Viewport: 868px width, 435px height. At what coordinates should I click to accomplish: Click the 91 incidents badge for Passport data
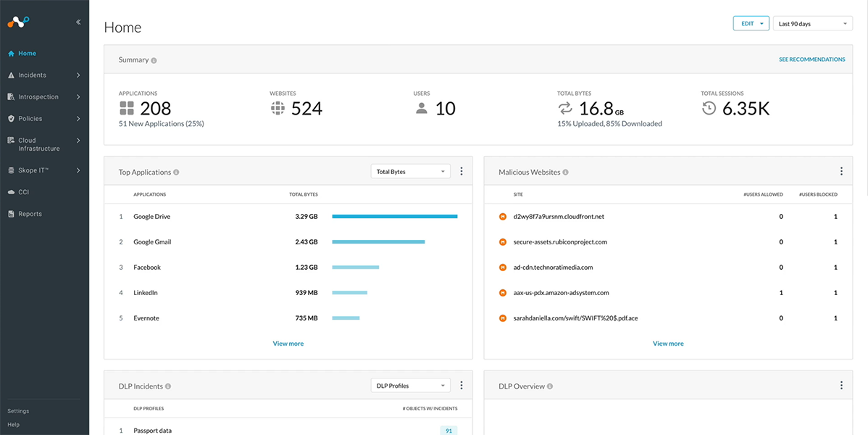(448, 431)
